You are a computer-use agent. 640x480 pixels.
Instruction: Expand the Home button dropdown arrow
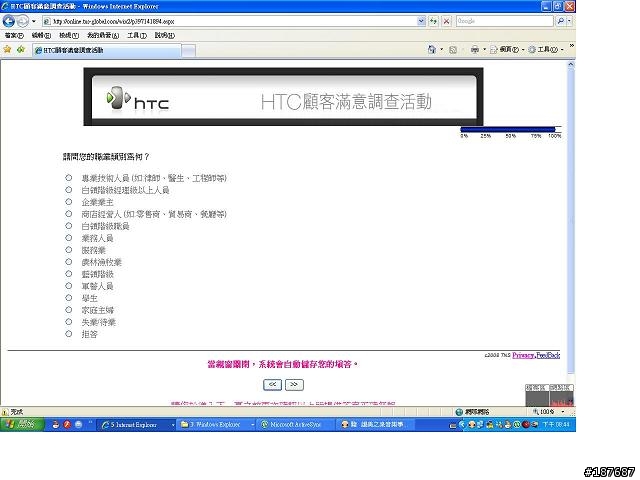coord(441,50)
